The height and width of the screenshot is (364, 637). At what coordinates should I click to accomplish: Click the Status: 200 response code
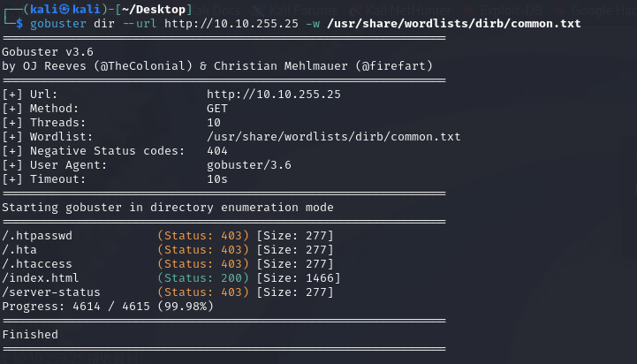tap(202, 278)
